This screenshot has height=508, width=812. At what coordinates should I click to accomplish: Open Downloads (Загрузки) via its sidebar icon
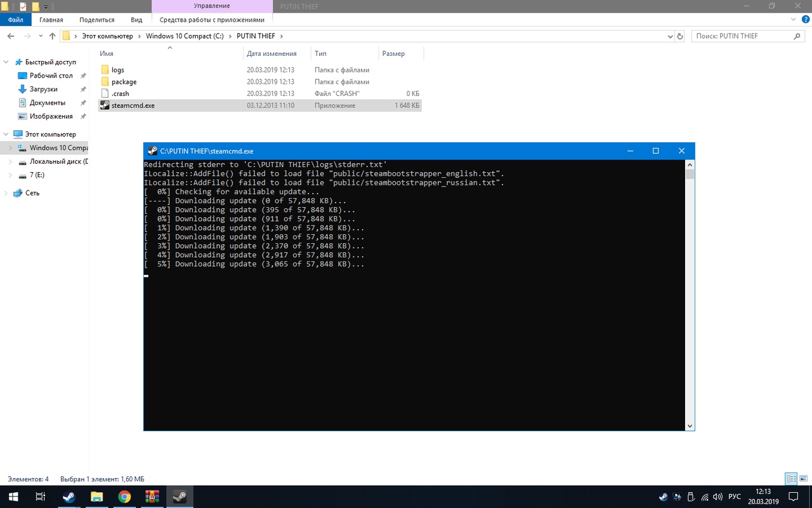tap(23, 89)
